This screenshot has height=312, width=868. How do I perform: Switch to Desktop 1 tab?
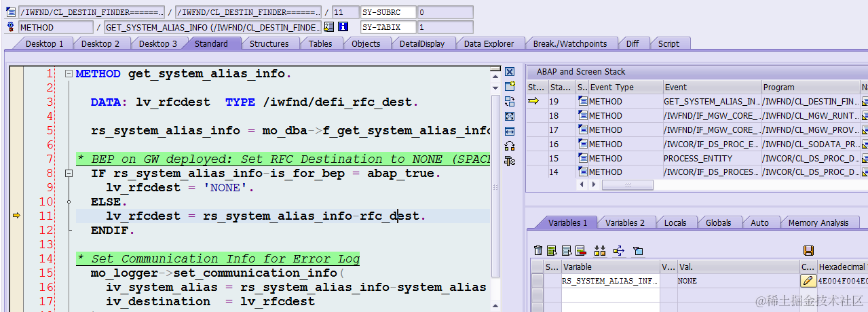[44, 43]
